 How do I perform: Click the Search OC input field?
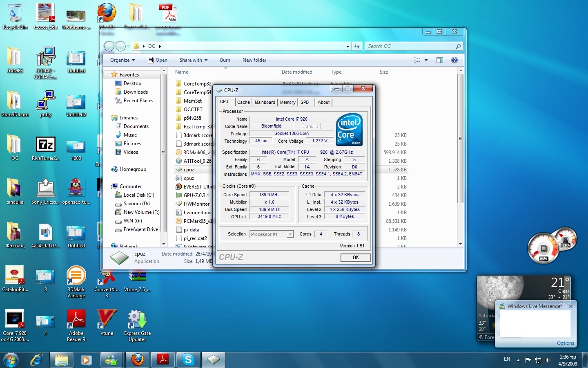click(414, 46)
